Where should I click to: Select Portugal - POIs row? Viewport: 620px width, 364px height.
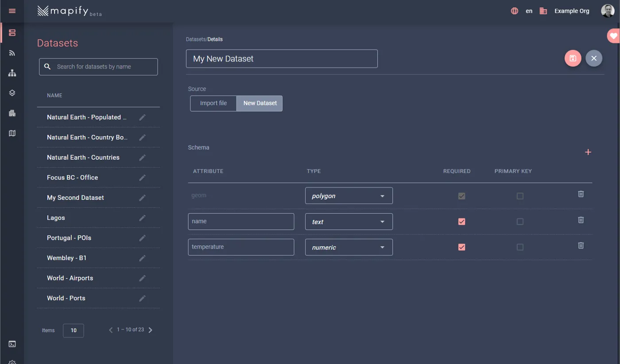[98, 238]
